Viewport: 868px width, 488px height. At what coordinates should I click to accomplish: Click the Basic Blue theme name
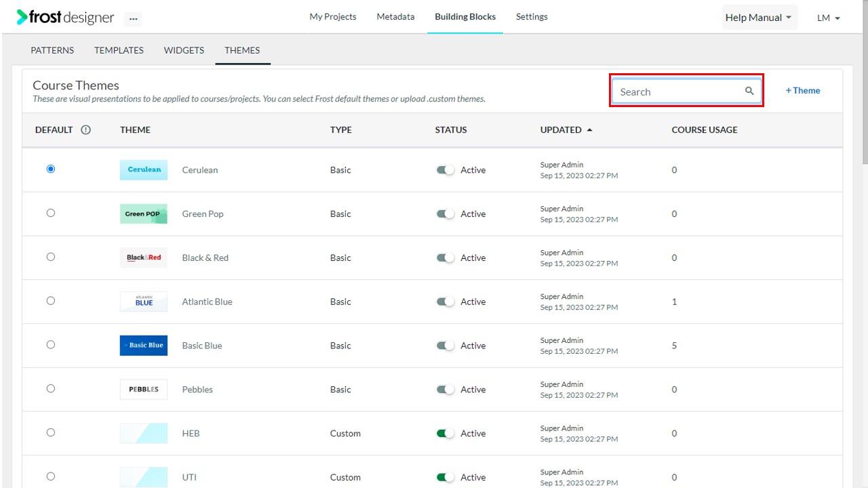point(202,346)
